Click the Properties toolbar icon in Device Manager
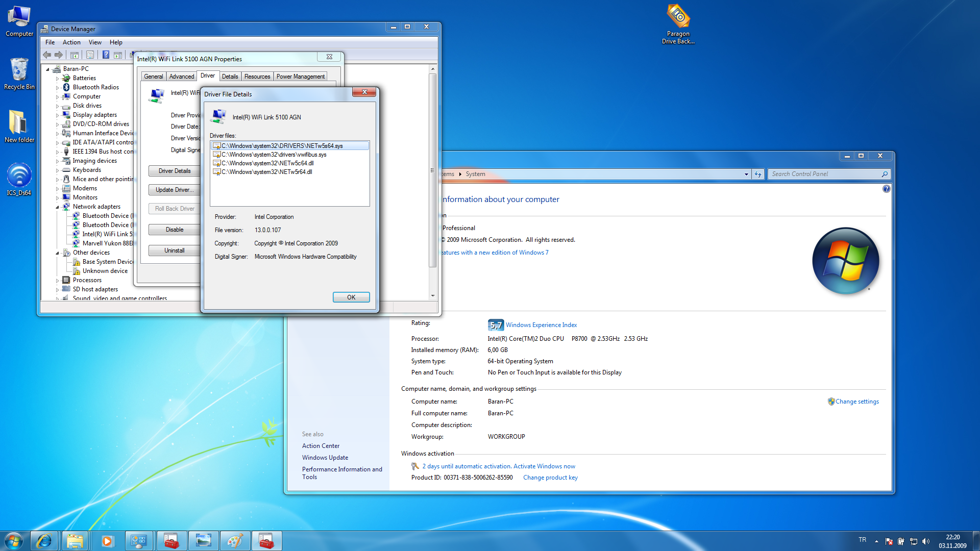This screenshot has width=980, height=551. pos(90,55)
